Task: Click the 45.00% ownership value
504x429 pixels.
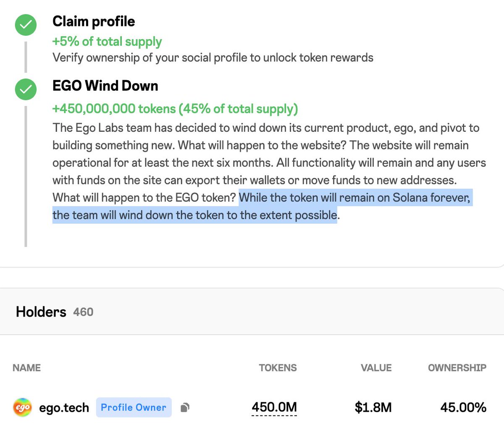Action: tap(463, 407)
